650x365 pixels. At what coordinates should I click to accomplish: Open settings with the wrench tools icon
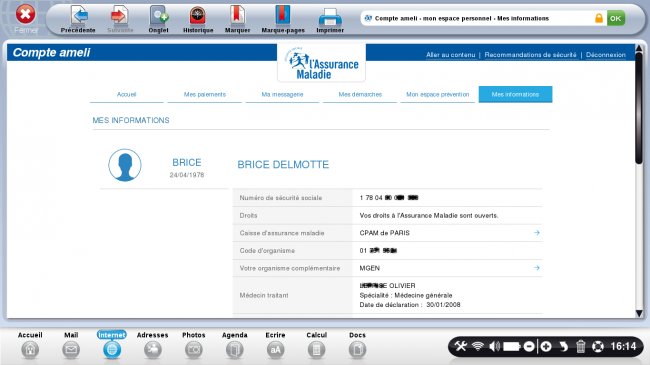pyautogui.click(x=461, y=346)
